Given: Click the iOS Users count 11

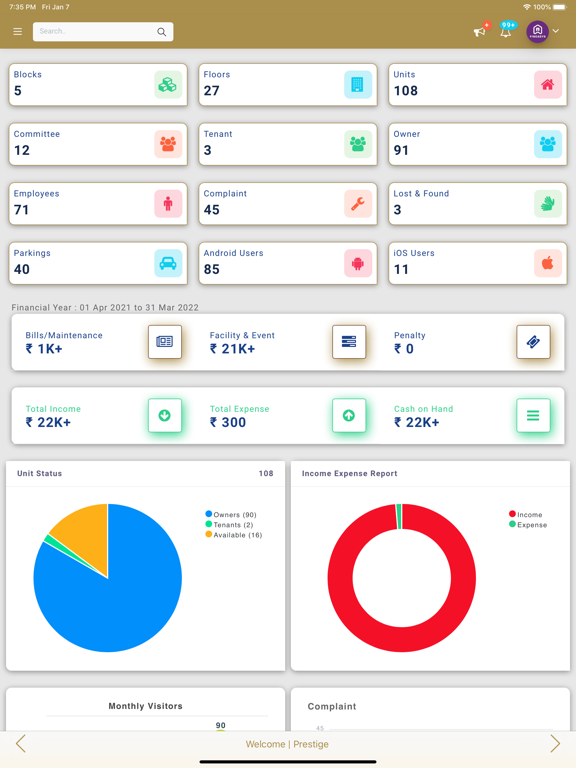Looking at the screenshot, I should pos(401,269).
